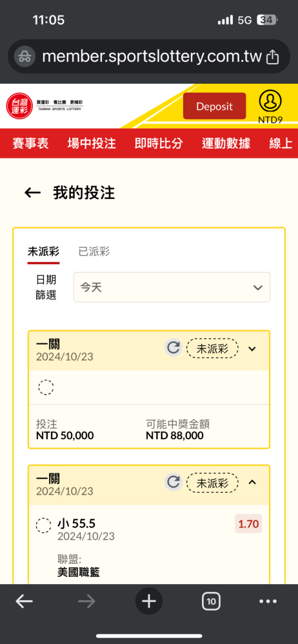Switch to the 已派彩 tab
This screenshot has width=298, height=644.
point(94,251)
